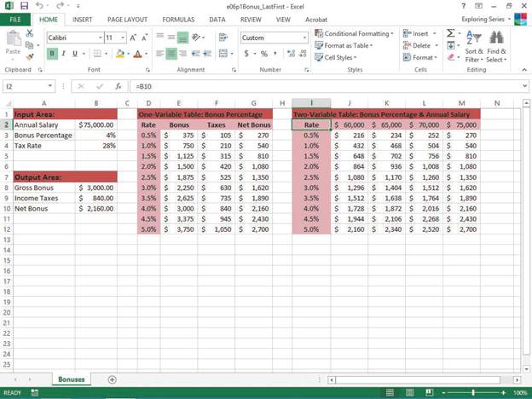Click the formula bar showing =B10

(326, 86)
